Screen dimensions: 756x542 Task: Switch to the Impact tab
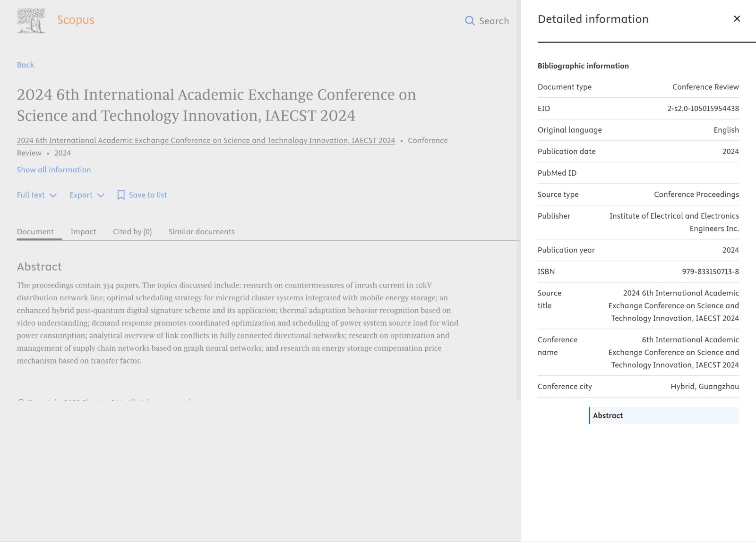tap(83, 232)
